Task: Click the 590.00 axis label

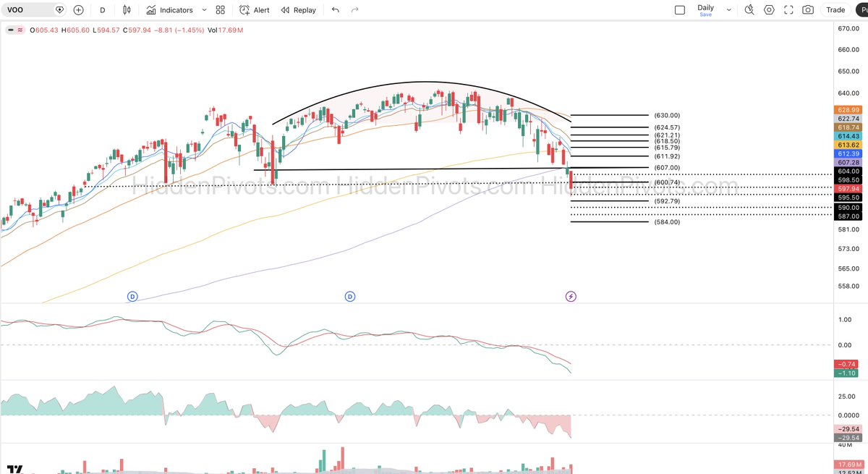Action: pyautogui.click(x=848, y=207)
